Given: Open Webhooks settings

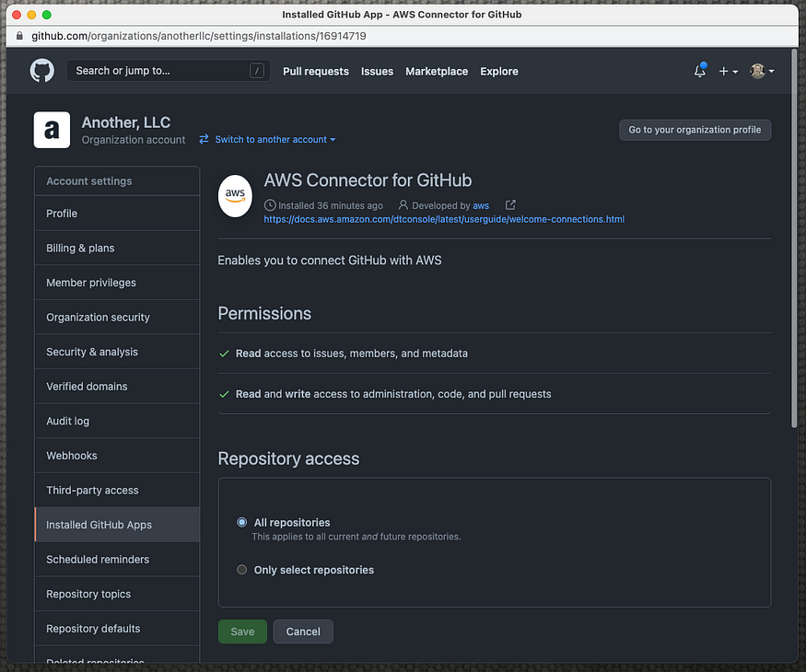Looking at the screenshot, I should pyautogui.click(x=117, y=456).
